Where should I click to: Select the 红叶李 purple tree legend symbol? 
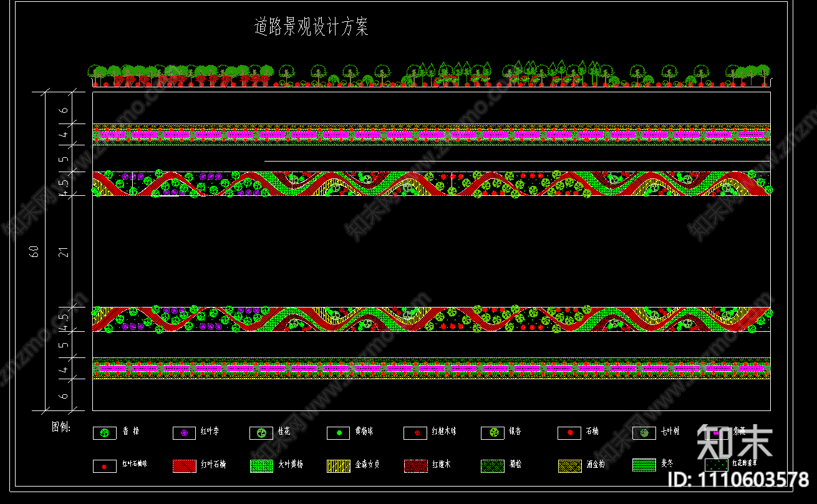click(x=184, y=433)
